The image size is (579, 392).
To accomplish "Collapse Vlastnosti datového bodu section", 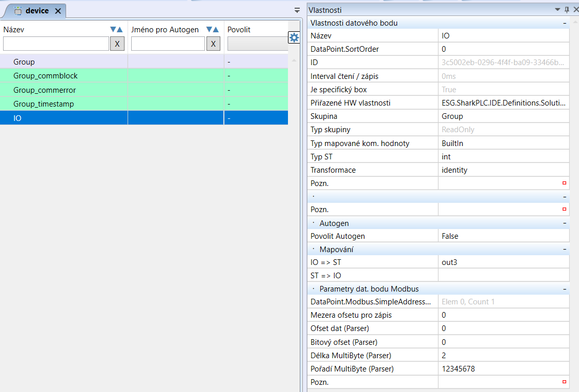I will [565, 23].
